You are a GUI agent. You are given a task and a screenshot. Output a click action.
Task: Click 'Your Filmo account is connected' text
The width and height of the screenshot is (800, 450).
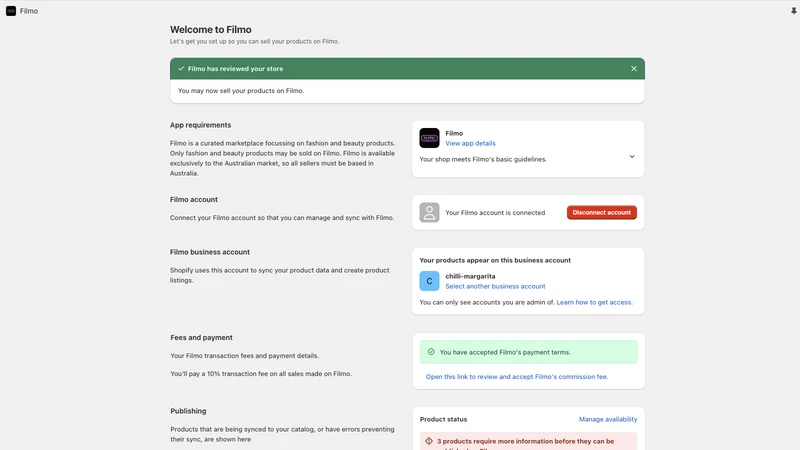[x=495, y=213]
